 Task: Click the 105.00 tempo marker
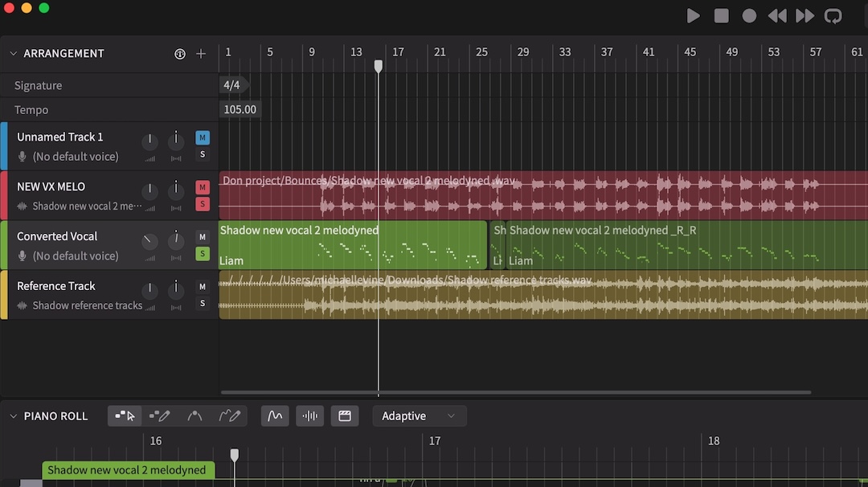(240, 110)
